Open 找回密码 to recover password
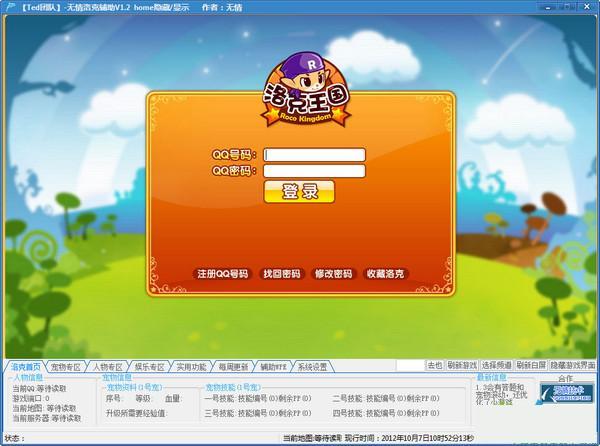 (282, 274)
